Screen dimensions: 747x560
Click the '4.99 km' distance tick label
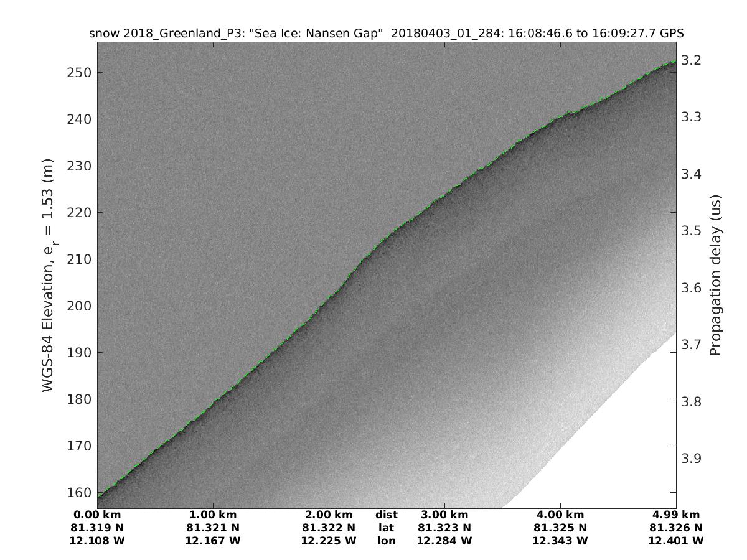point(675,515)
